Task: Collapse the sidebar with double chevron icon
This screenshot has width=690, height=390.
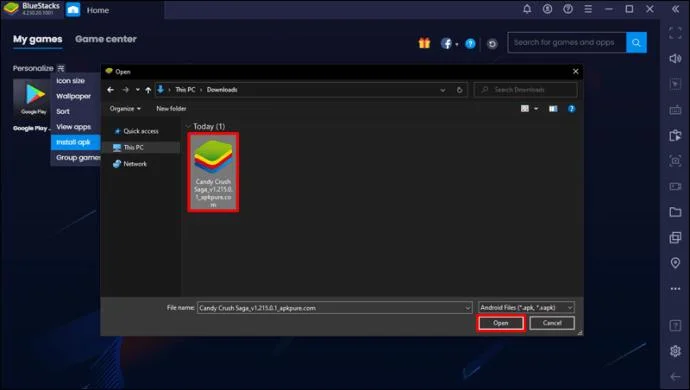Action: click(x=675, y=9)
